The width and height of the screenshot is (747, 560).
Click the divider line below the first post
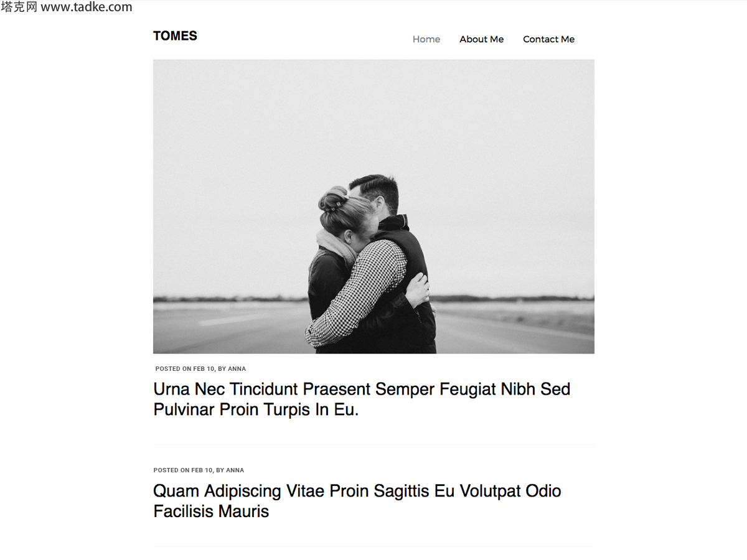click(374, 445)
